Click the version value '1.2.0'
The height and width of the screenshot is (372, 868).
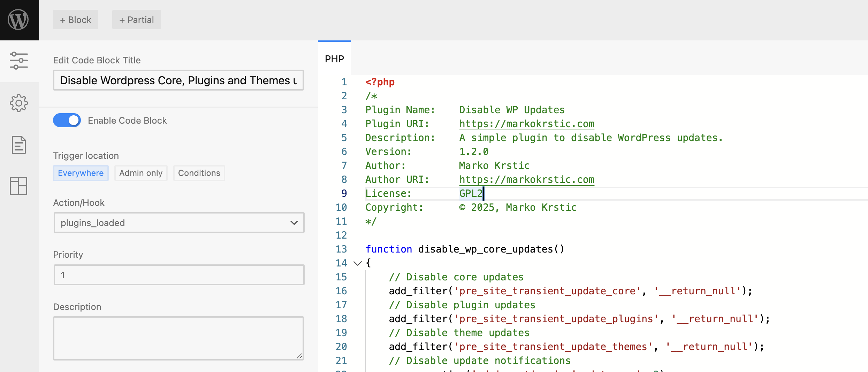tap(474, 152)
